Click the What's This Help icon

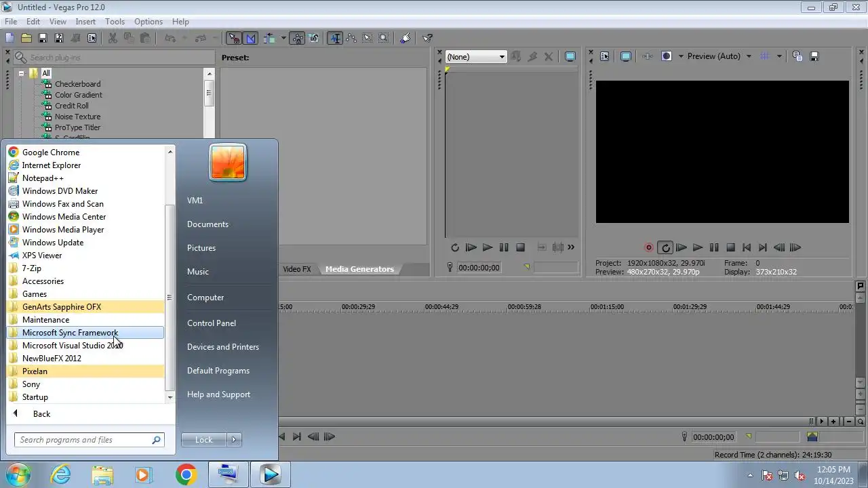[x=427, y=39]
